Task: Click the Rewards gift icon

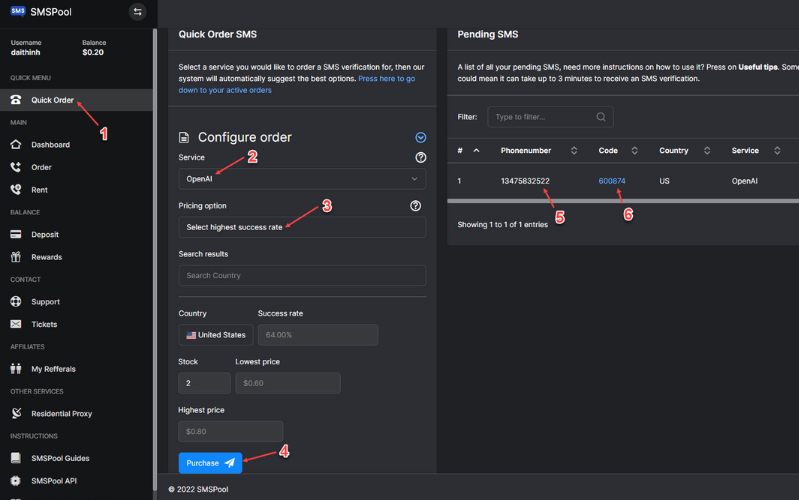Action: click(16, 257)
